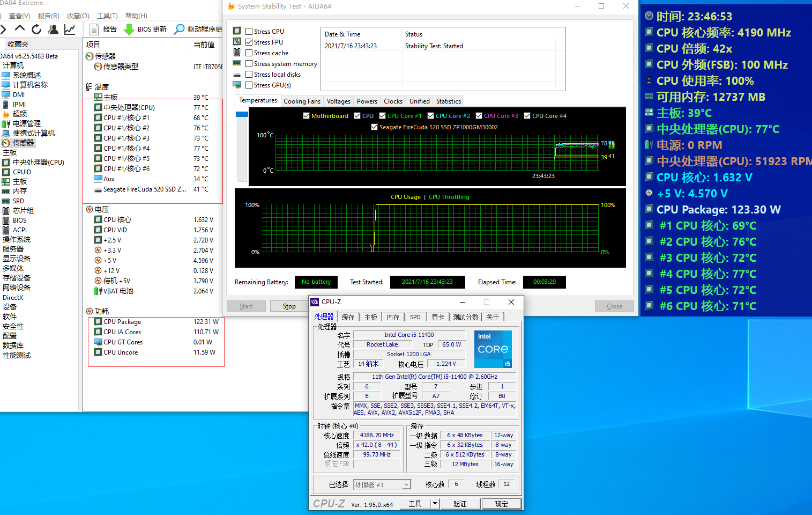Open the report document icon in toolbar
This screenshot has height=515, width=812.
[94, 29]
